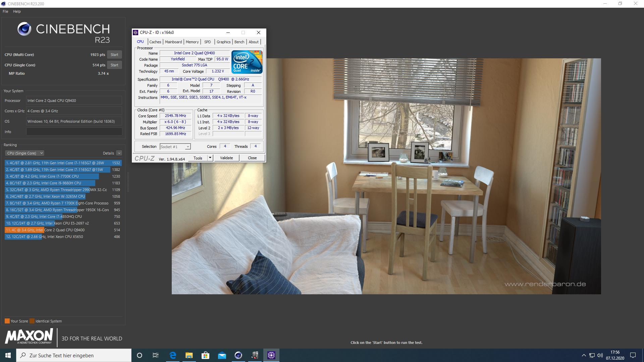
Task: Click the Validate button in CPU-Z
Action: [x=226, y=158]
